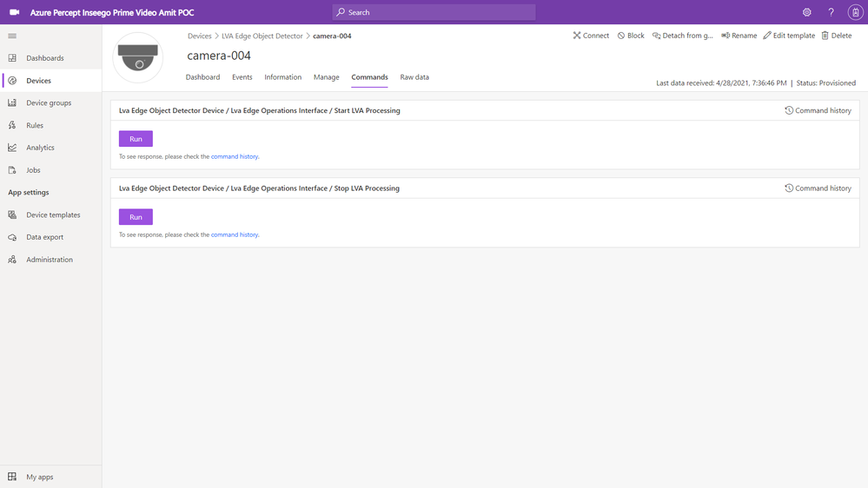Switch to the Dashboard tab
Viewport: 868px width, 488px height.
tap(202, 77)
